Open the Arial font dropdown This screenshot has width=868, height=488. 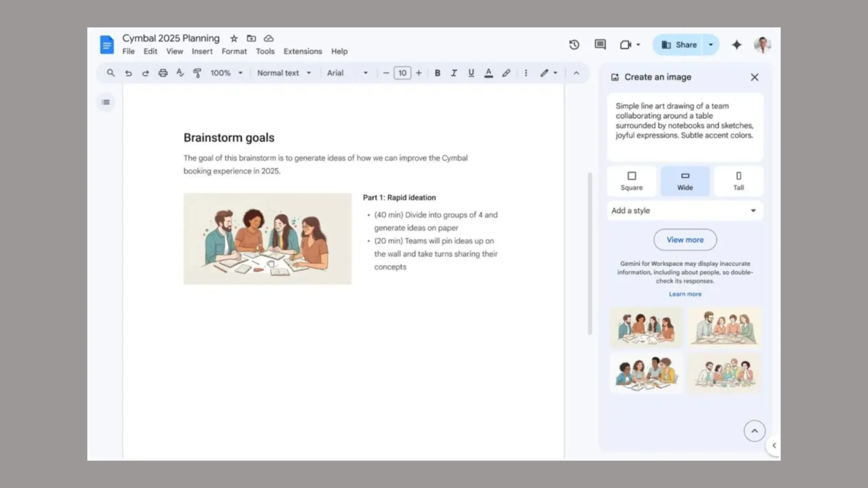(x=348, y=73)
